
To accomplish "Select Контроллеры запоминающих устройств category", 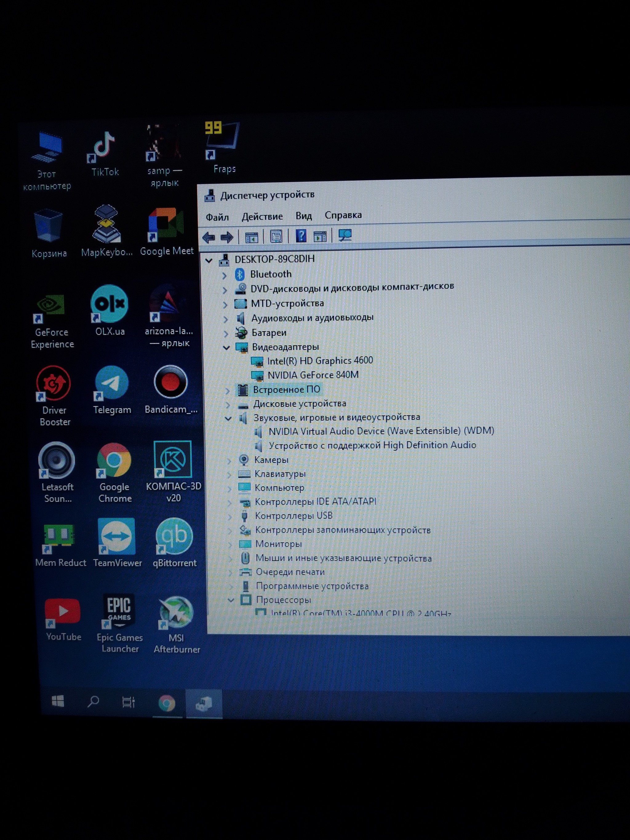I will (x=342, y=530).
